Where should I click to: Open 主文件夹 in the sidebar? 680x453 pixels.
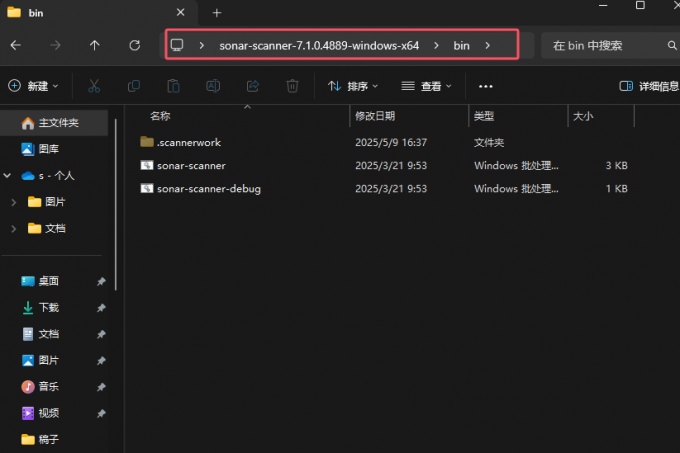click(x=54, y=123)
